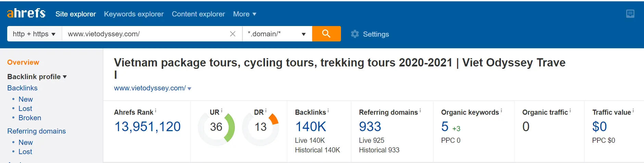
Task: Go to Keywords explorer
Action: 134,14
